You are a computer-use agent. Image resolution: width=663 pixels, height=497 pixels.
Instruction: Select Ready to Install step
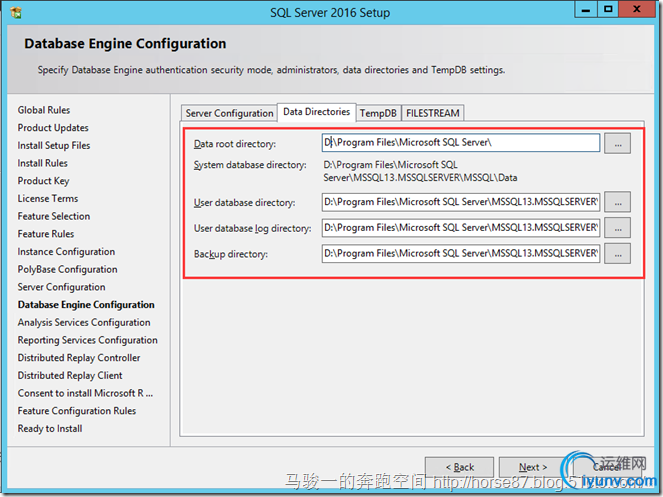tap(50, 429)
